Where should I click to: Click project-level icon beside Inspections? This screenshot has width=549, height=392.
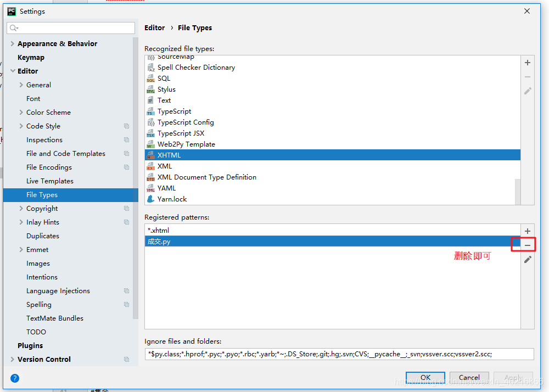(126, 139)
